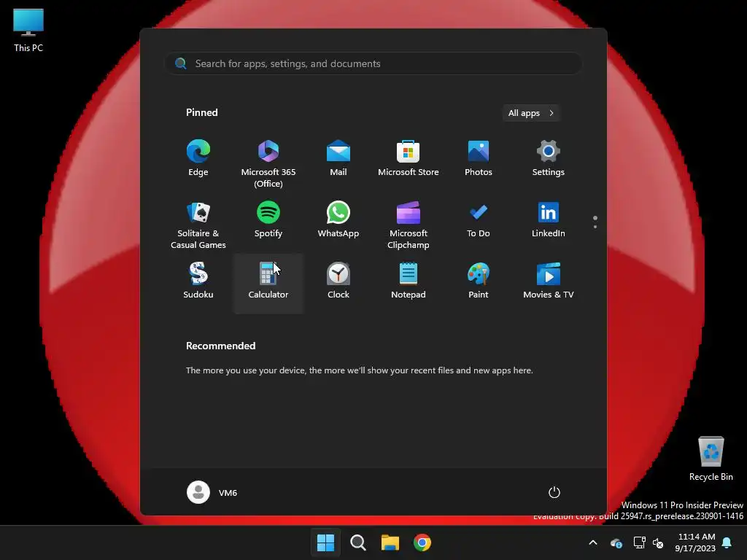The image size is (747, 560).
Task: Select the This PC desktop icon
Action: 28,31
